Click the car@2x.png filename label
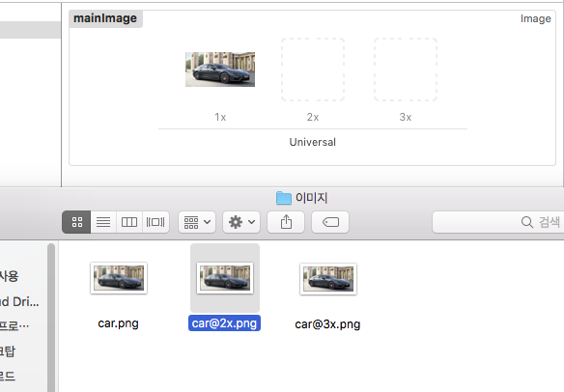 coord(224,323)
